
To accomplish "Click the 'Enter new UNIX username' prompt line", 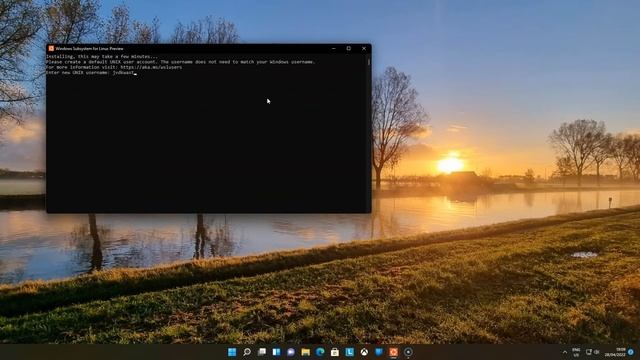I will tap(91, 73).
